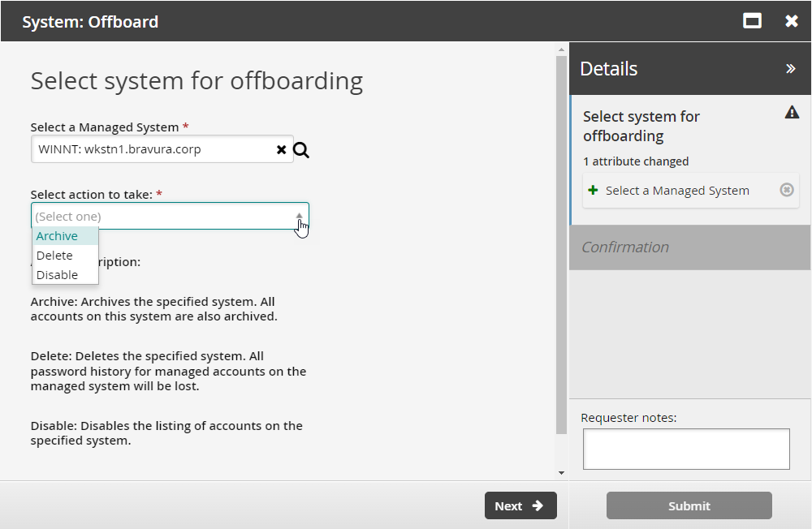The height and width of the screenshot is (529, 812).
Task: Click into the Requester notes text box
Action: pyautogui.click(x=686, y=449)
